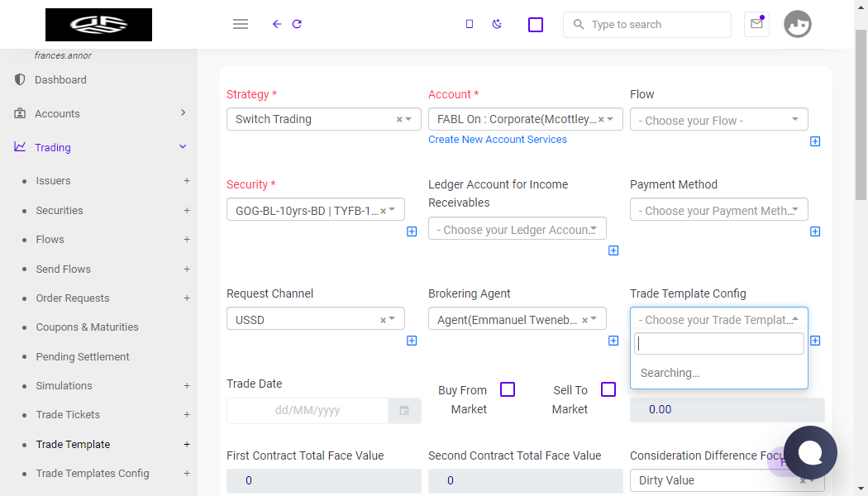Image resolution: width=868 pixels, height=496 pixels.
Task: Click the Dashboard shield icon
Action: click(20, 79)
